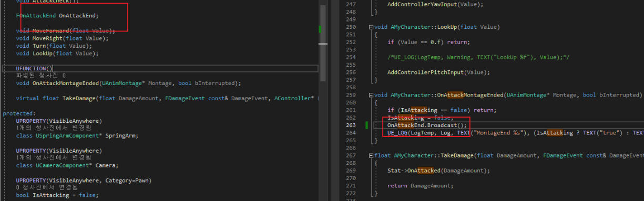Collapse the AMyCharacter::LookUp function block
The image size is (644, 201).
pyautogui.click(x=372, y=27)
